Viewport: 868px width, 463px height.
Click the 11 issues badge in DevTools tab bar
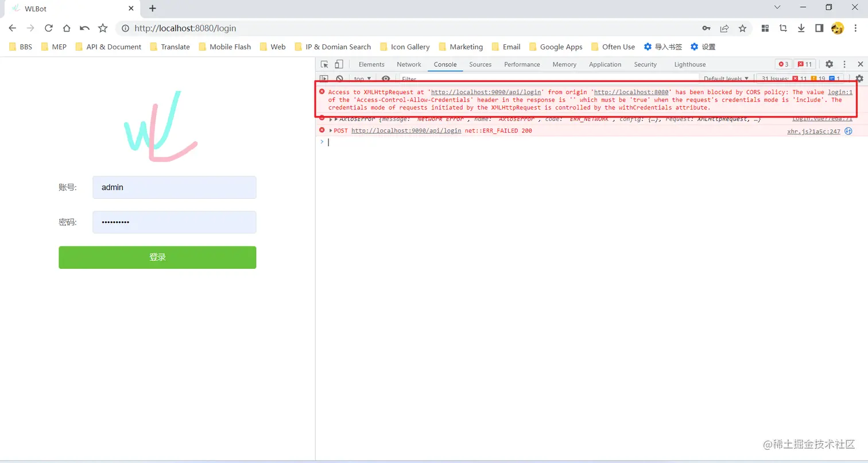(805, 64)
